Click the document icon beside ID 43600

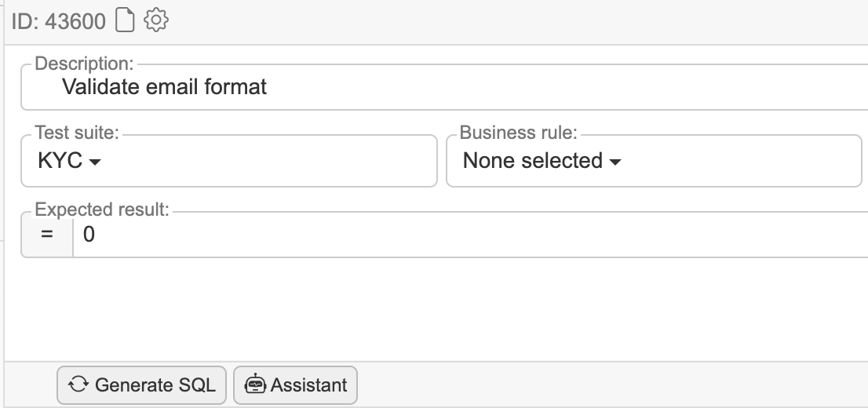pos(124,21)
